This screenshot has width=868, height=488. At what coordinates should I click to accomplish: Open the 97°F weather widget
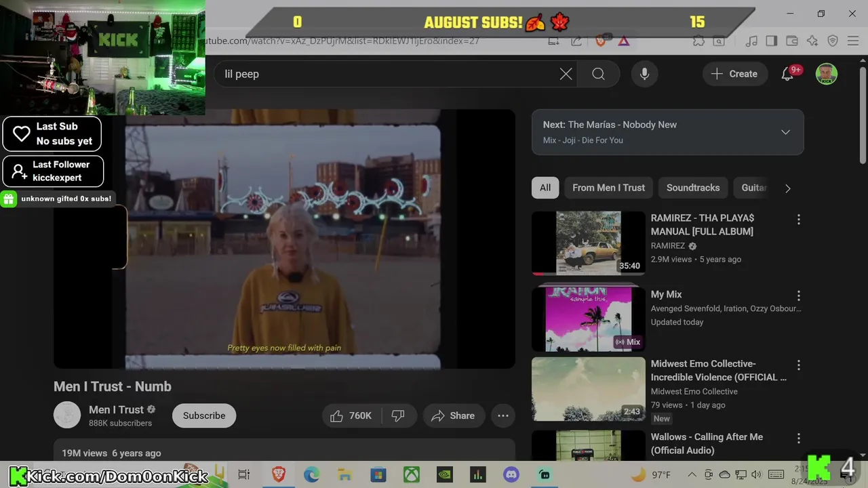651,475
